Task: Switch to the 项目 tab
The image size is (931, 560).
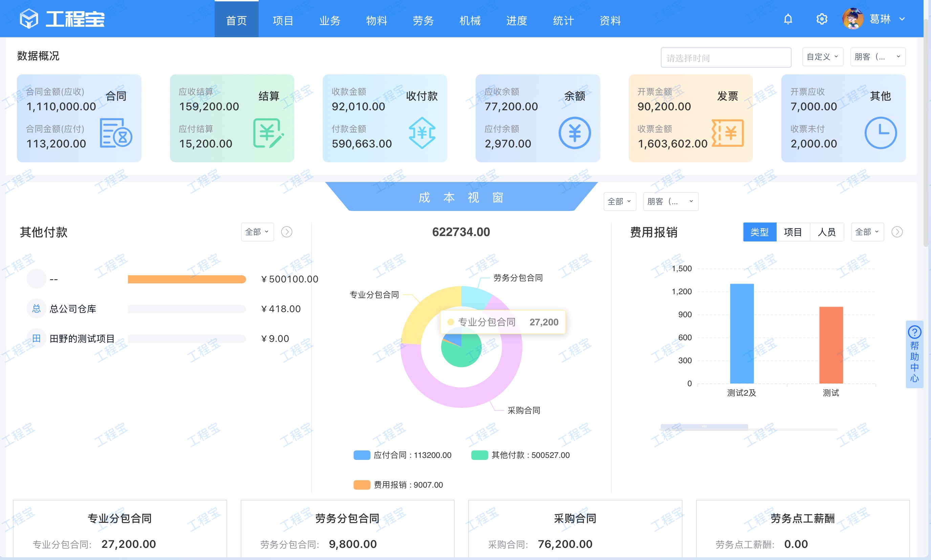Action: tap(283, 21)
